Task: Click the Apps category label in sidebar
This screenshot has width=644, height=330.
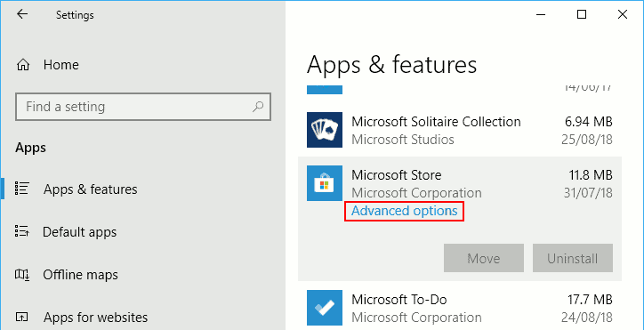Action: tap(31, 148)
